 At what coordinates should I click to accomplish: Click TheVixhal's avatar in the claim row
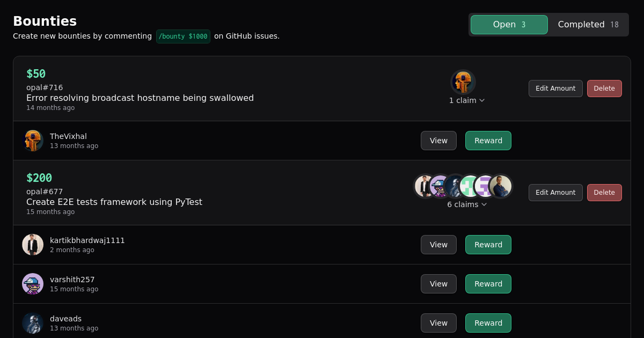click(x=33, y=141)
